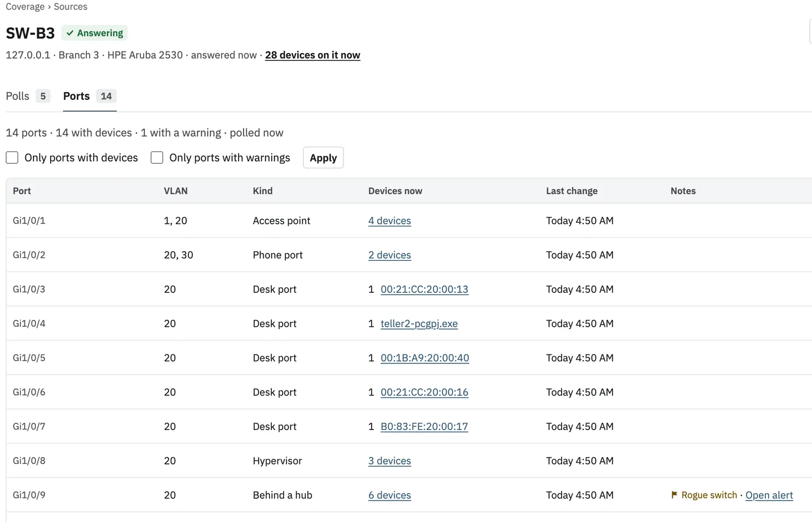Open the Rogue switch alert link
This screenshot has width=812, height=522.
tap(769, 495)
